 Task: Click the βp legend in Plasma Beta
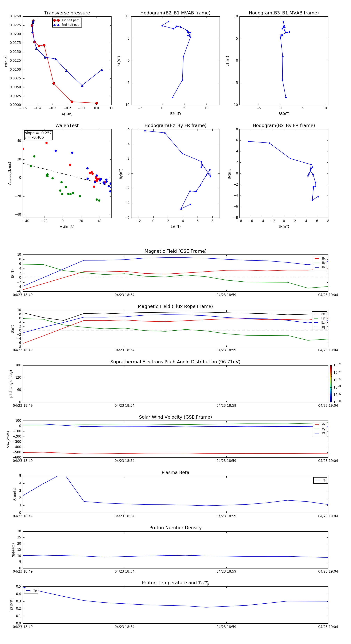point(320,480)
